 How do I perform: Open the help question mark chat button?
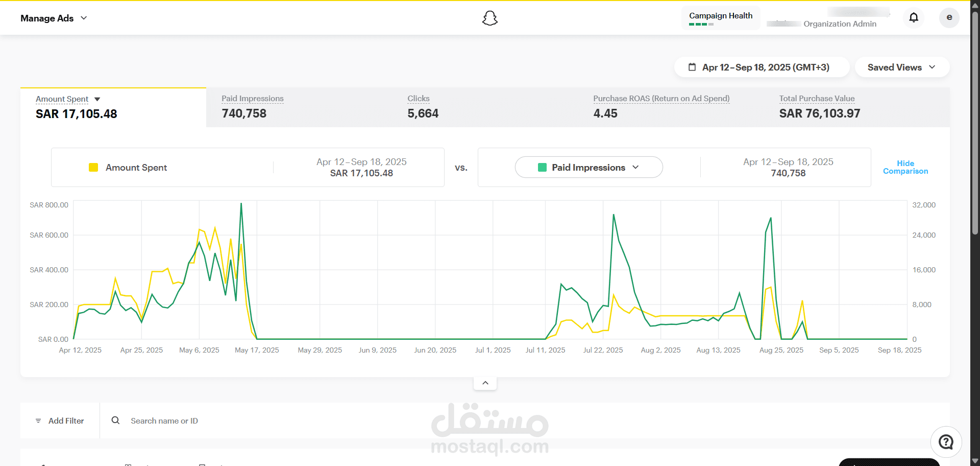tap(946, 441)
